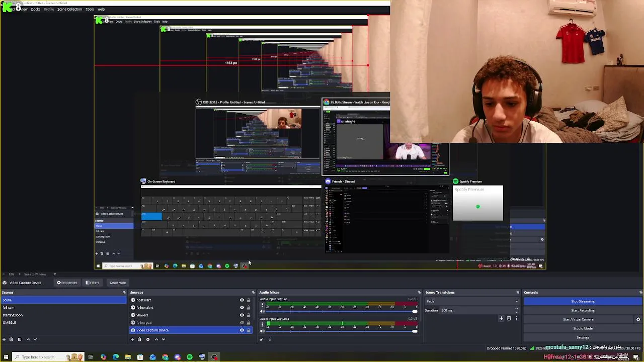Open source properties gear in Sources dock
The height and width of the screenshot is (362, 644).
click(148, 339)
